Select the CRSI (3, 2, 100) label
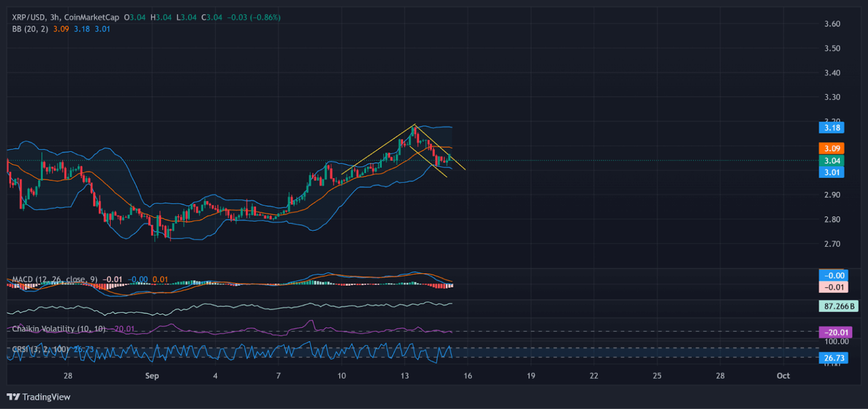The height and width of the screenshot is (409, 868). click(x=40, y=350)
